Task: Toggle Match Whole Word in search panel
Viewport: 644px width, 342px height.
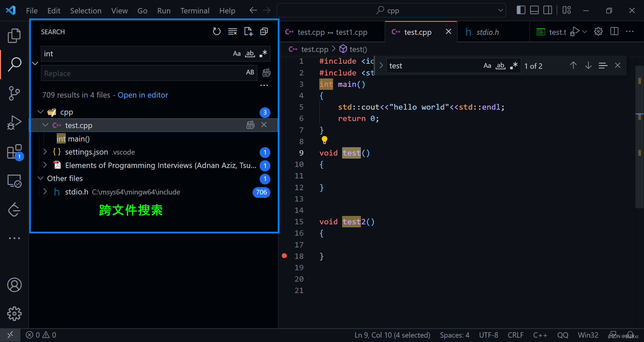Action: 250,54
